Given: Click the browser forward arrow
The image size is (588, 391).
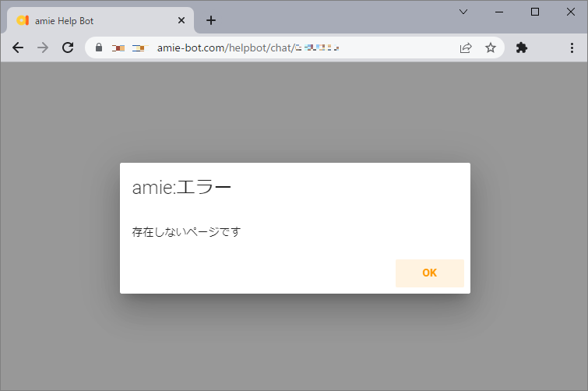Looking at the screenshot, I should tap(43, 48).
